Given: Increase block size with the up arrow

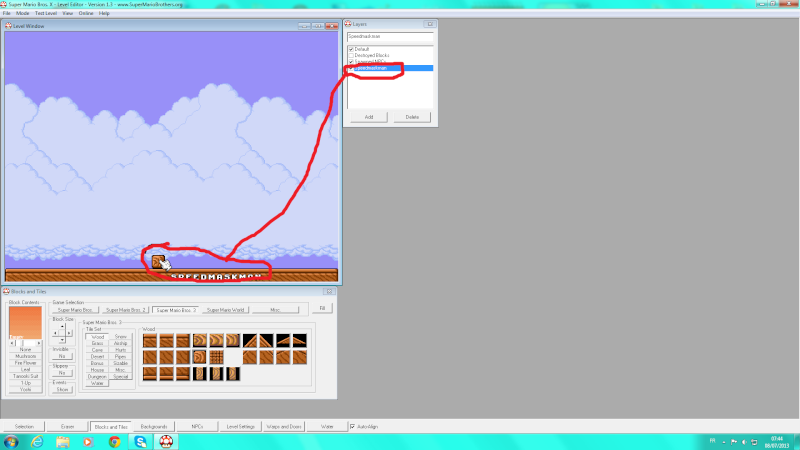Looking at the screenshot, I should tap(62, 327).
